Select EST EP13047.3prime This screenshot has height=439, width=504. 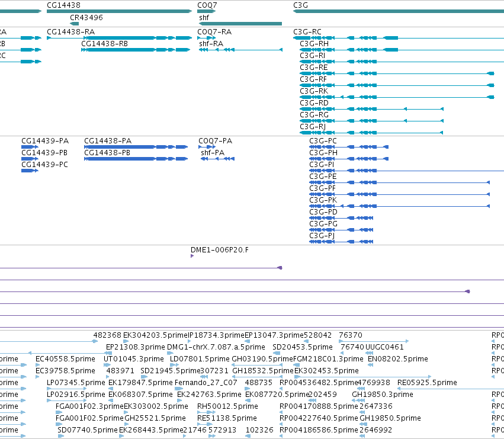click(x=274, y=335)
